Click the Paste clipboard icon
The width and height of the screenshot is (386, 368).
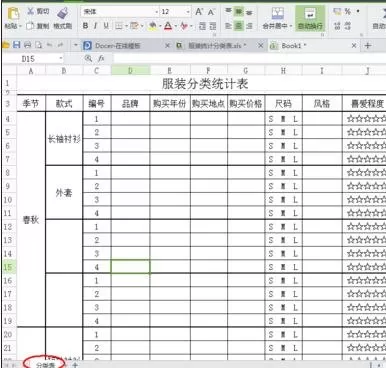[13, 13]
